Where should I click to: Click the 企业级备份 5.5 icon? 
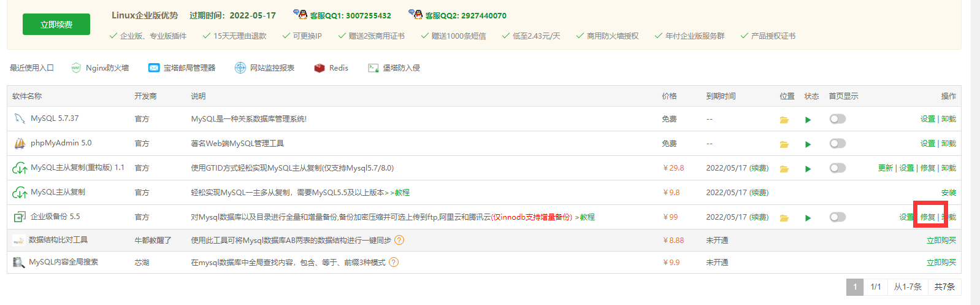(20, 217)
